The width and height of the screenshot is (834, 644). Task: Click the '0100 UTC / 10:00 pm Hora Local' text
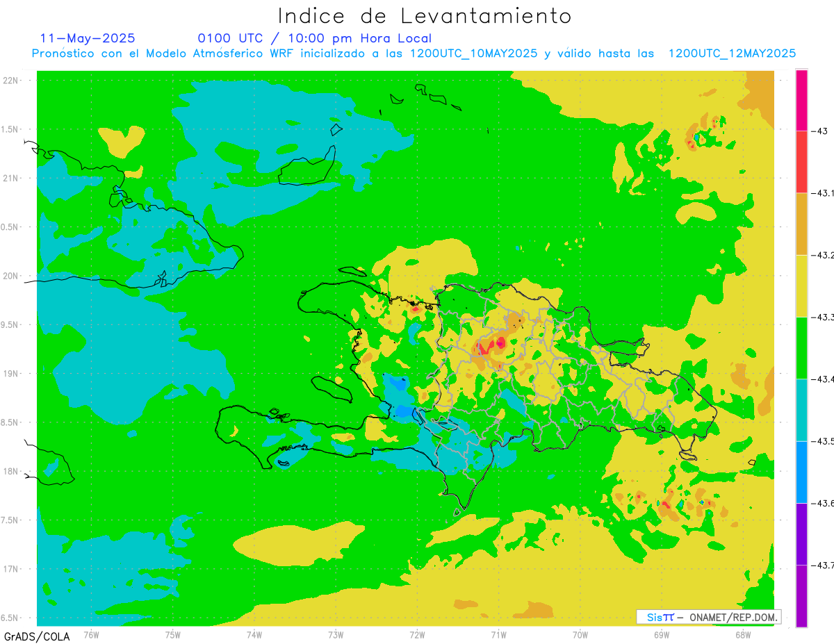[x=314, y=38]
